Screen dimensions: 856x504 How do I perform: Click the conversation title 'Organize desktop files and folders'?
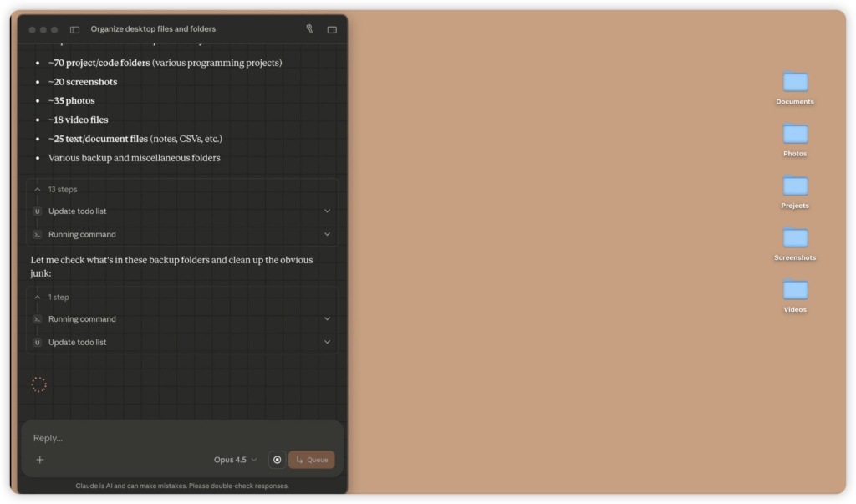coord(153,29)
